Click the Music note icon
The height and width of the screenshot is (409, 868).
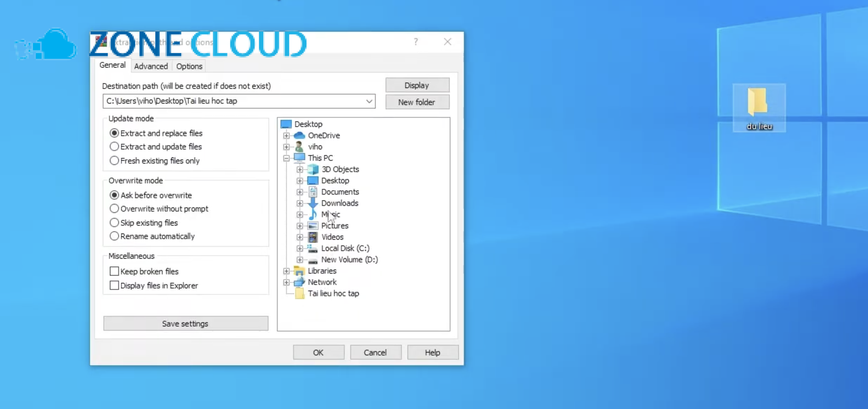coord(313,214)
